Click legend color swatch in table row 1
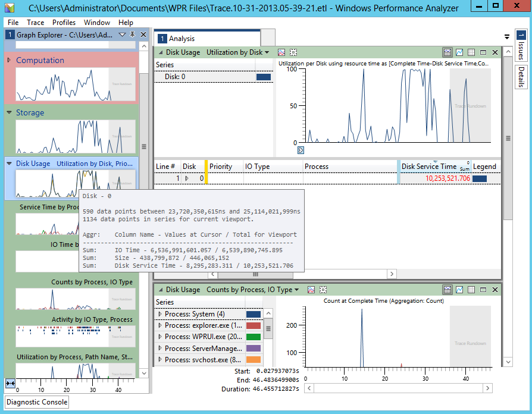Screen dimensions: 532x414 pyautogui.click(x=480, y=178)
